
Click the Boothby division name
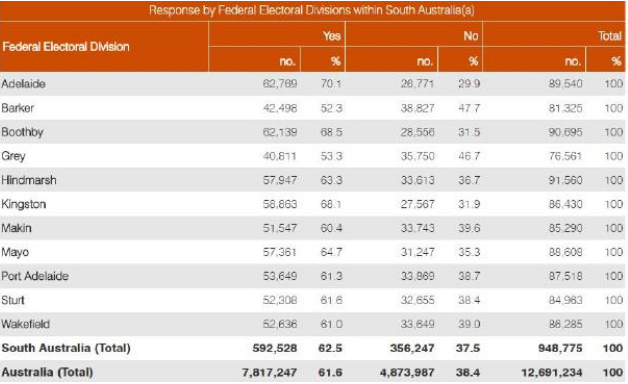coord(22,132)
